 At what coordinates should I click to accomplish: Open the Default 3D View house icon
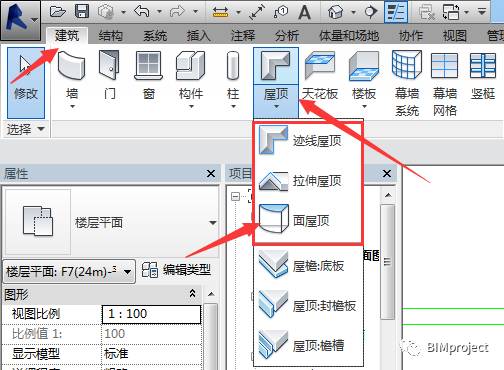335,12
